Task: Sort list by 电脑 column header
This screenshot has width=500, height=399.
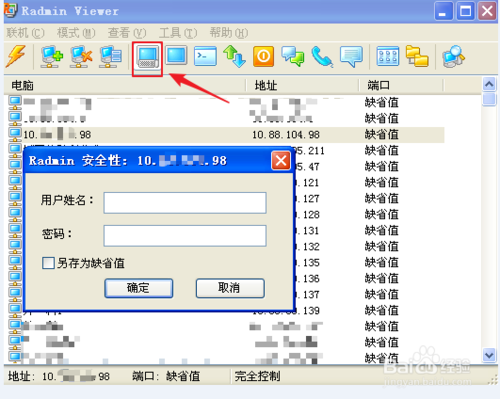Action: click(x=125, y=85)
